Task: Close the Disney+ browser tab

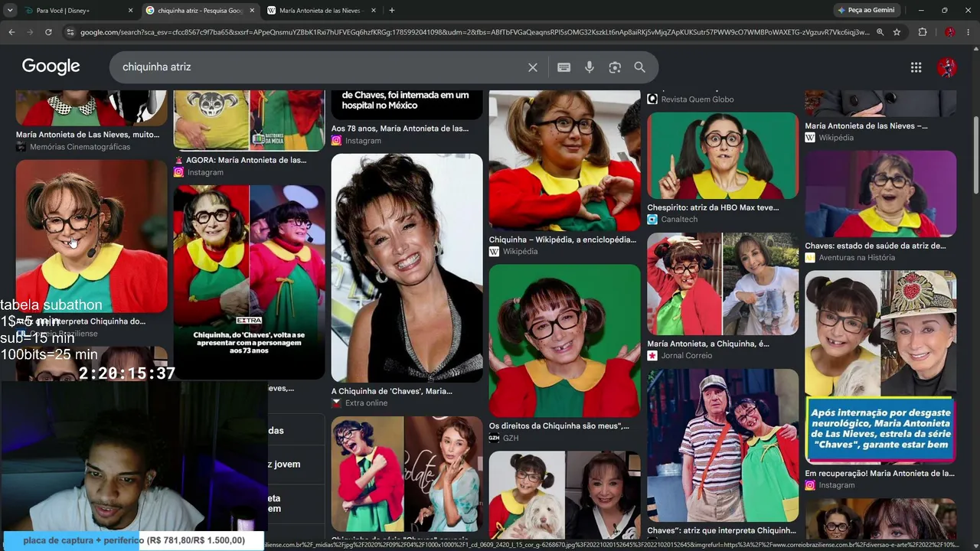Action: point(130,11)
